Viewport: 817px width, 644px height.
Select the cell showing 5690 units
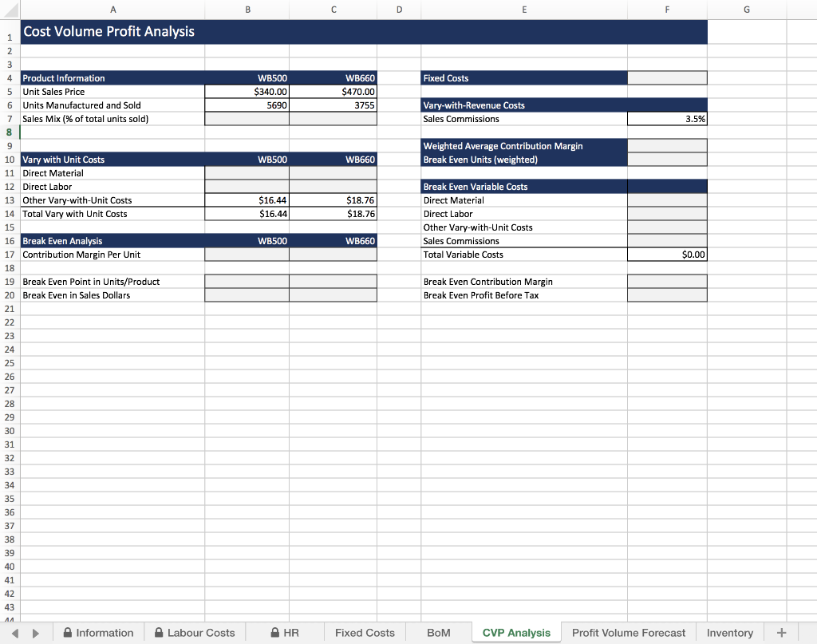pyautogui.click(x=247, y=105)
